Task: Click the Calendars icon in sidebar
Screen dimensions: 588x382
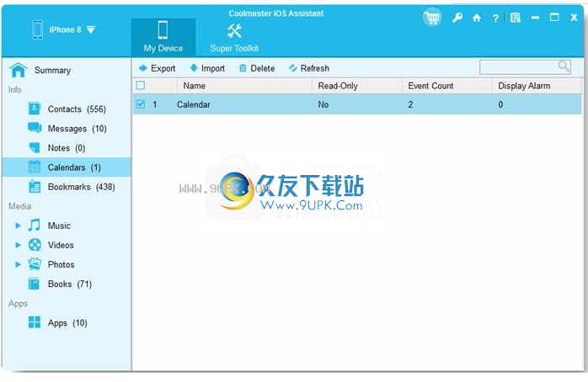Action: [35, 167]
